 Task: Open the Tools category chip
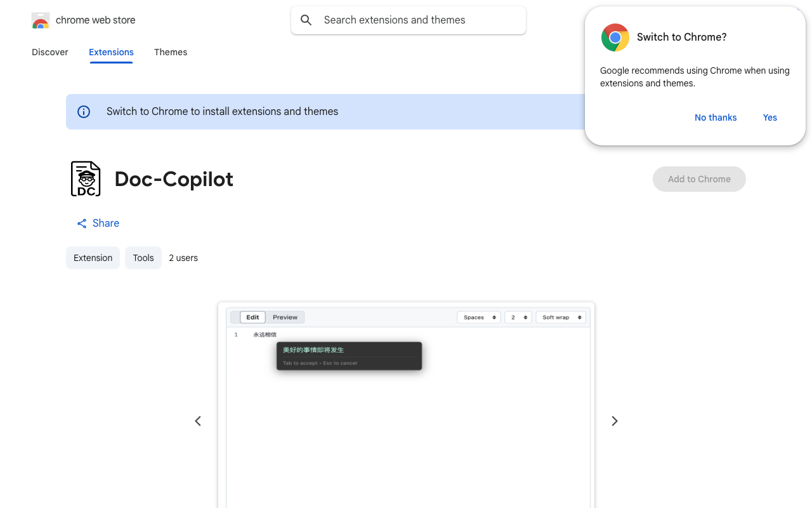point(143,258)
